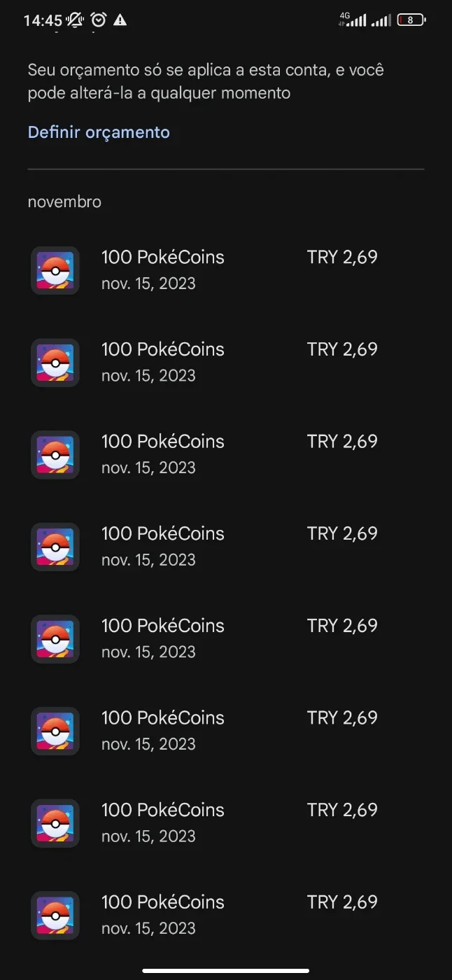Tap the Pokémon GO icon of the fifth purchase
Image resolution: width=452 pixels, height=980 pixels.
(x=55, y=639)
